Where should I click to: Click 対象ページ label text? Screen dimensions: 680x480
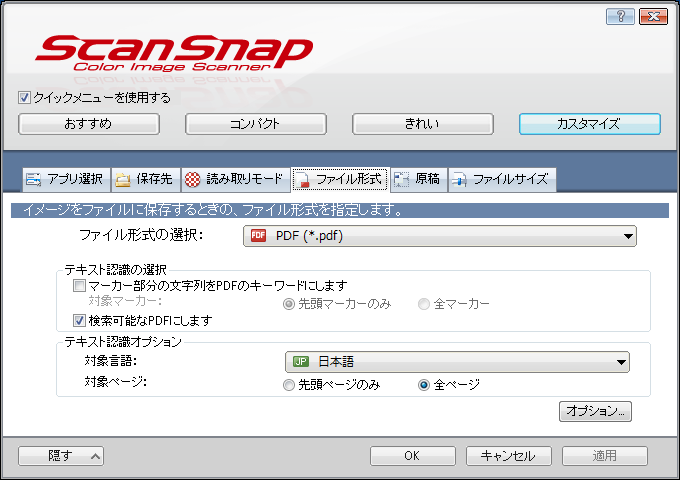tap(115, 382)
